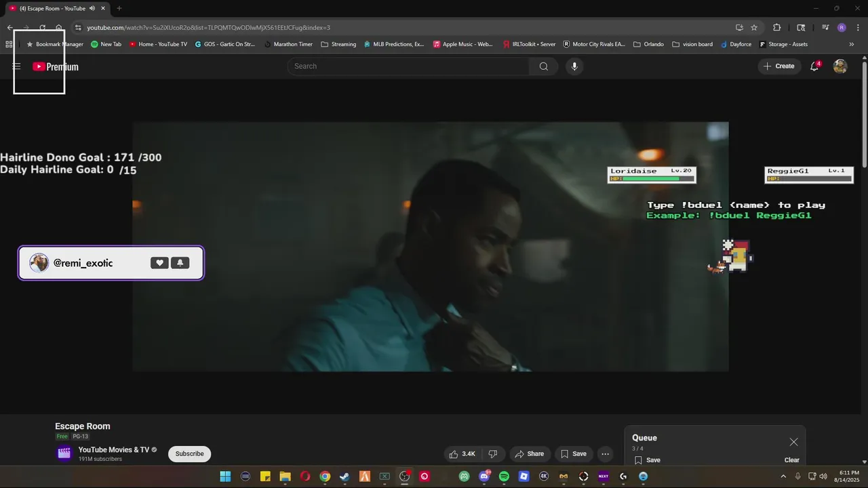View site information icon in address bar
This screenshot has width=868, height=488.
point(78,28)
